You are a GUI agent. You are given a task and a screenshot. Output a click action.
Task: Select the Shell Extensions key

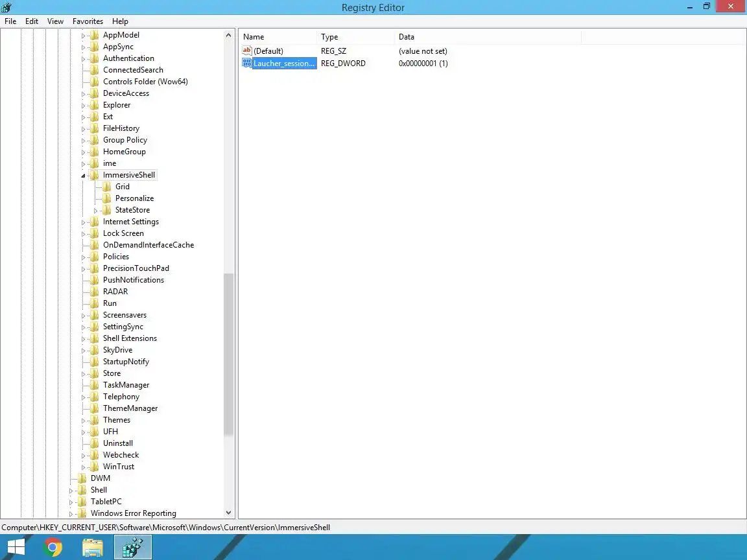[130, 338]
